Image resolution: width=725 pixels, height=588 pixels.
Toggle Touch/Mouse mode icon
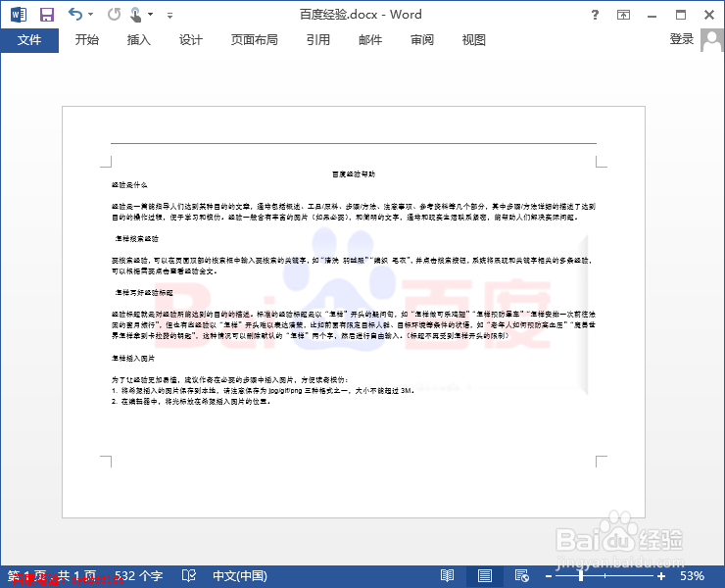tap(135, 15)
